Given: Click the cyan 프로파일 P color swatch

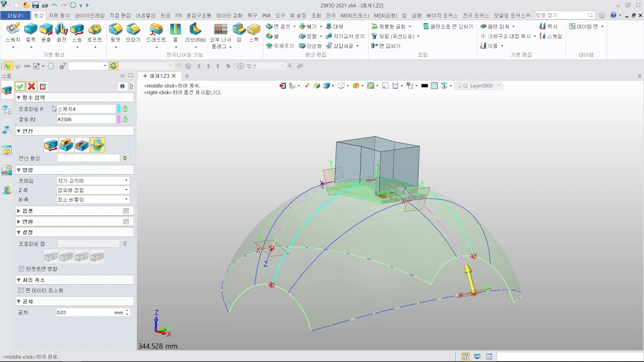Looking at the screenshot, I should tap(119, 109).
